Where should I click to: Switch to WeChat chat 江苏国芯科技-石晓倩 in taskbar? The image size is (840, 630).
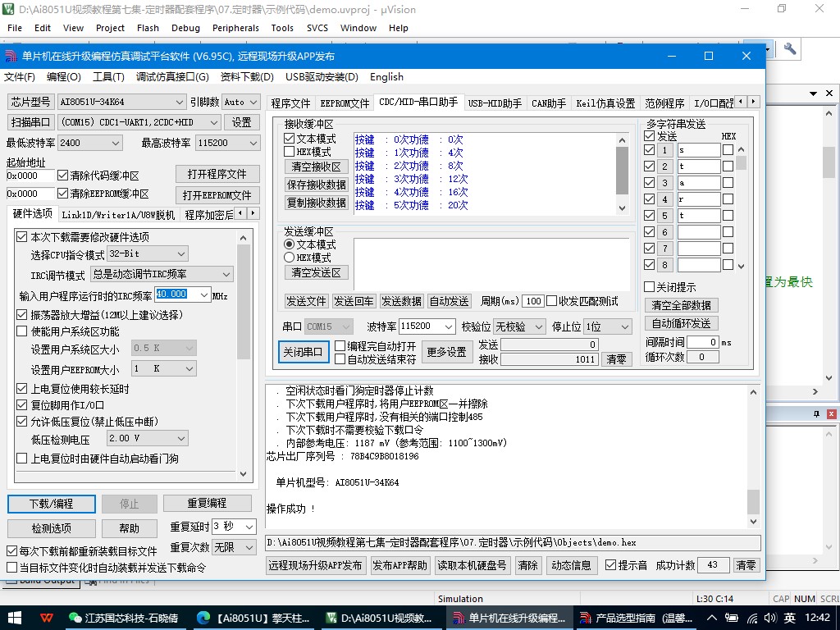click(124, 617)
